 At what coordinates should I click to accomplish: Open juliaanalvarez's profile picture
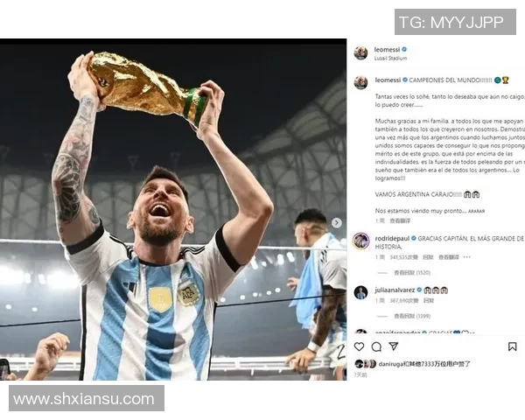pos(360,292)
